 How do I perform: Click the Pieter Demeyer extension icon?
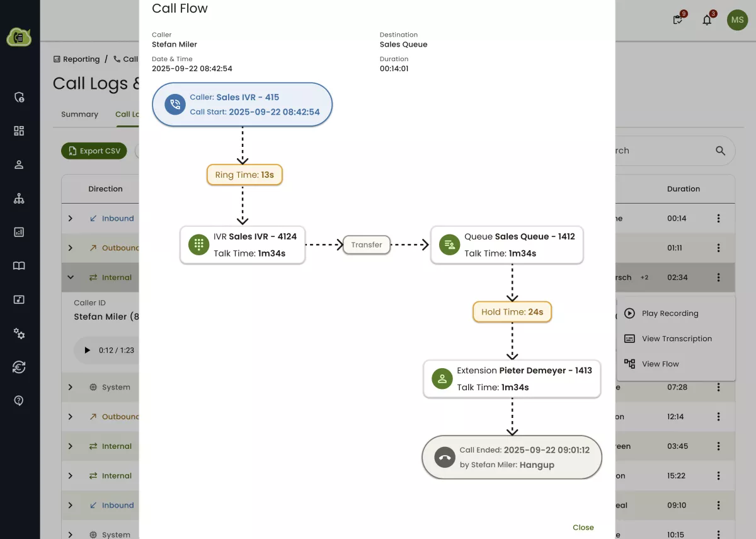[x=442, y=379]
